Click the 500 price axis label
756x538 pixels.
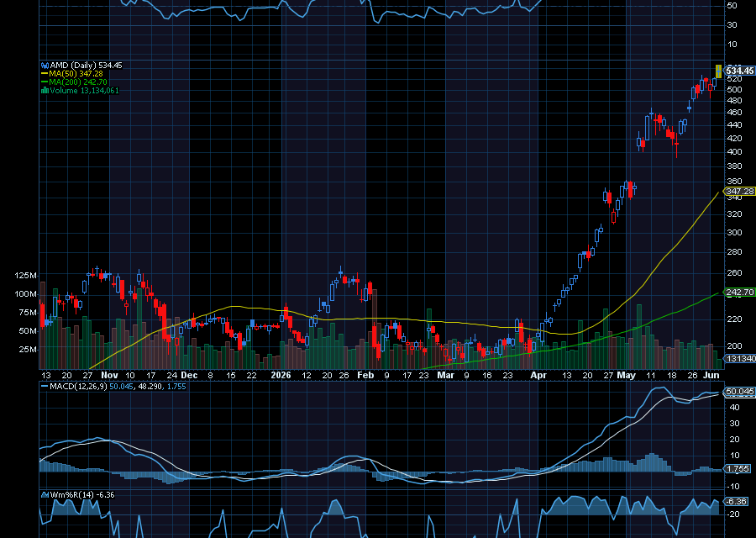pos(734,89)
